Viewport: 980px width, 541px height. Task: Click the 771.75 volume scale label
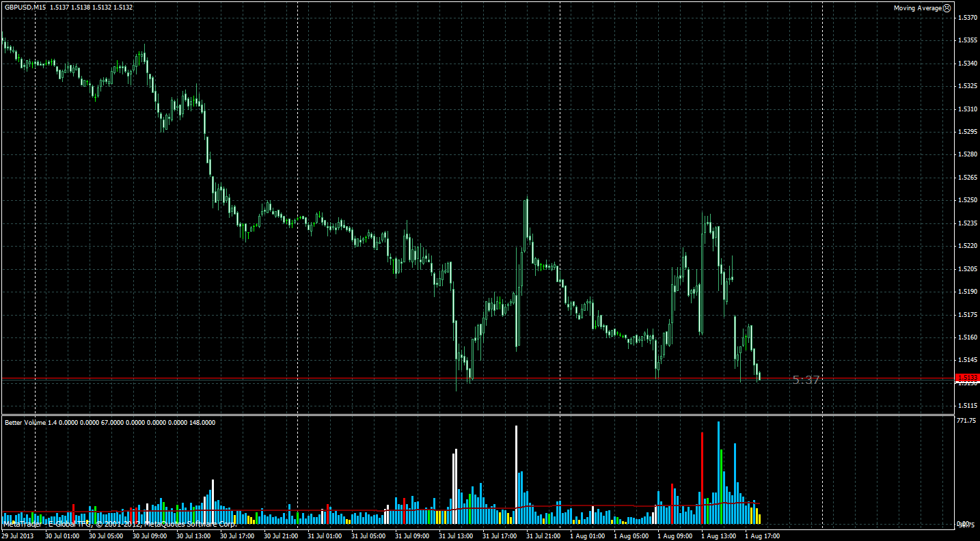(966, 421)
